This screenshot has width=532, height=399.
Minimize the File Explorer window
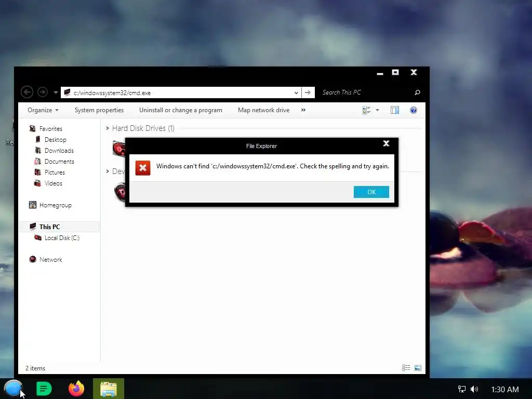(380, 73)
